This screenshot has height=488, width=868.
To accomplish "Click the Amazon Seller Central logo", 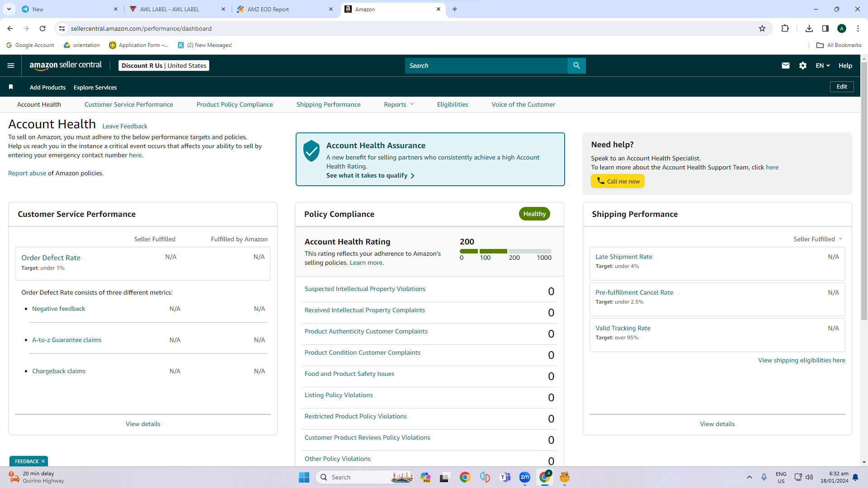I will (x=66, y=66).
